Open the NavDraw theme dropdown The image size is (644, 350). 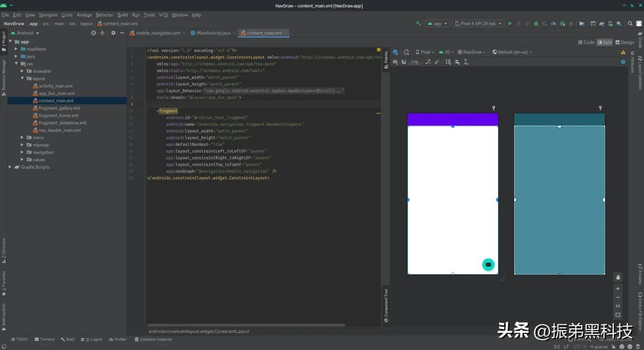pos(472,52)
